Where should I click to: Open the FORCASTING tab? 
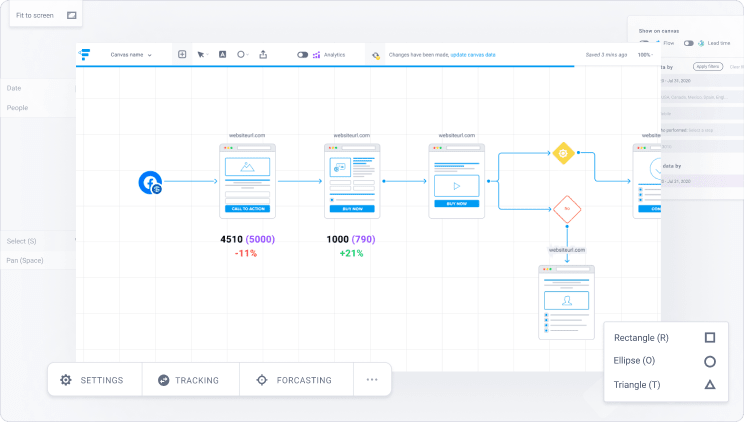(x=297, y=380)
